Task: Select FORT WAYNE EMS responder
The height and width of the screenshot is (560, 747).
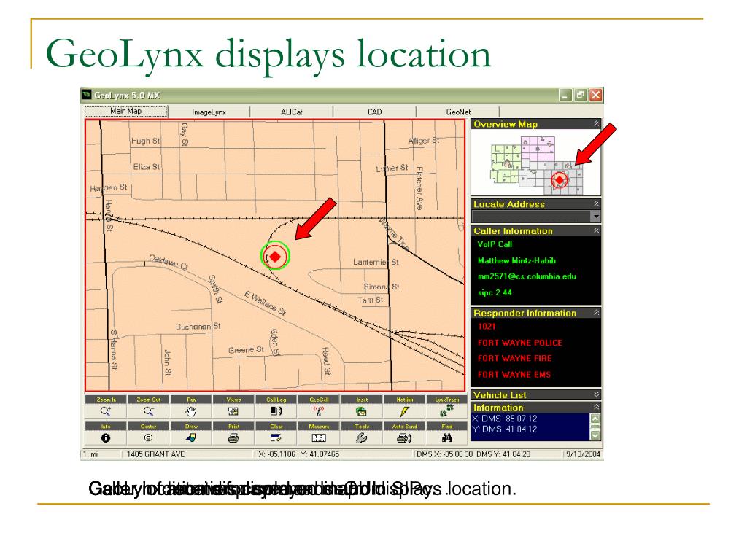Action: [514, 374]
